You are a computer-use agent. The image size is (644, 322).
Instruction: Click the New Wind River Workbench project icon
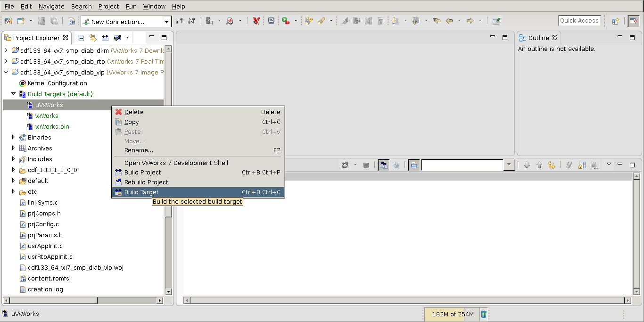pos(8,21)
